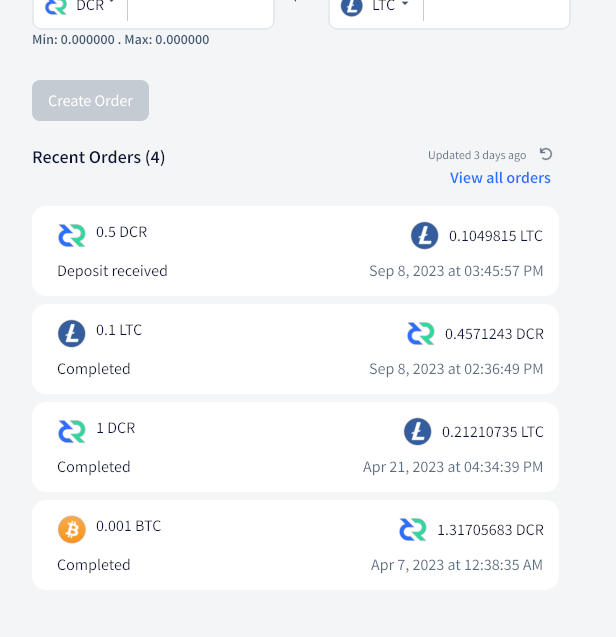Open the order dated Sep 8, 2023 at 02:36:49 PM
The width and height of the screenshot is (616, 637).
pos(295,349)
